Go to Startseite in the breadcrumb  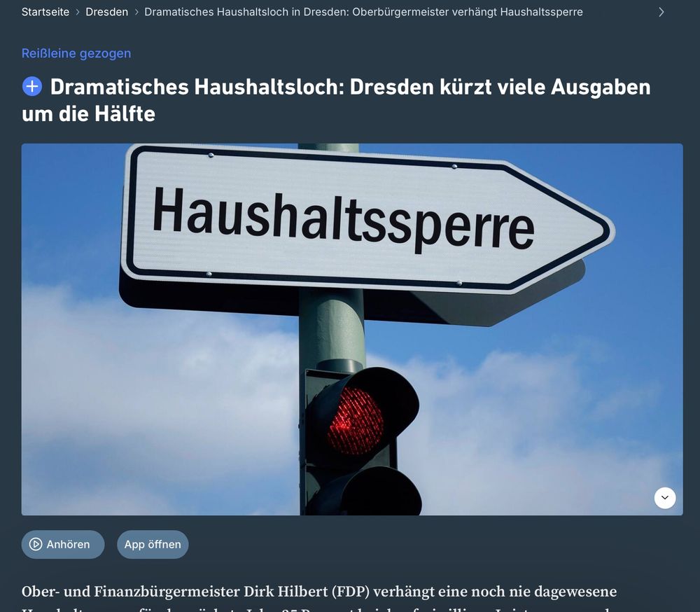coord(45,12)
